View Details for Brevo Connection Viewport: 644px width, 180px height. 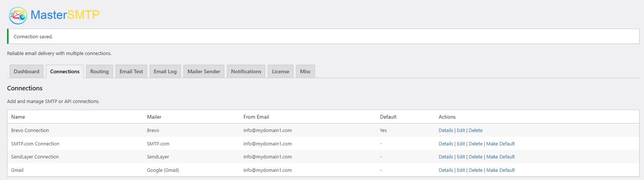point(446,131)
